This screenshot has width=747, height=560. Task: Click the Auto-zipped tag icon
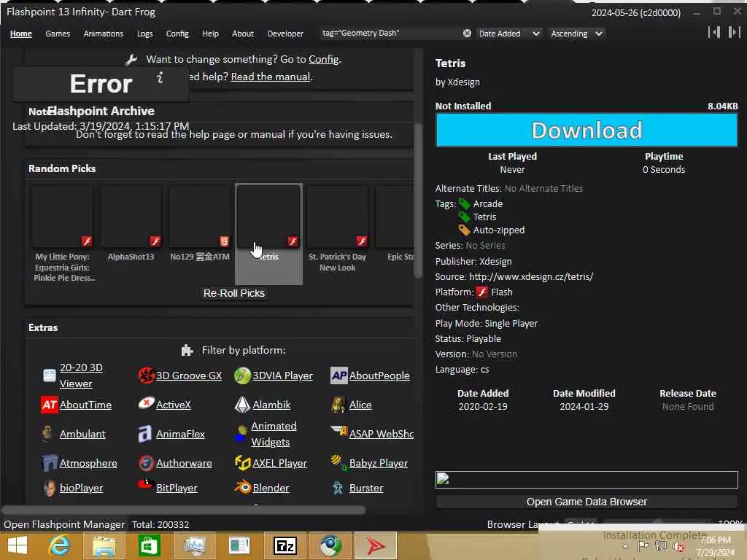tap(464, 230)
